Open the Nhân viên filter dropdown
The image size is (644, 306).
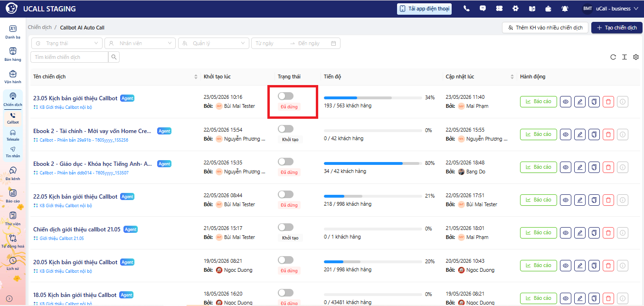[140, 43]
